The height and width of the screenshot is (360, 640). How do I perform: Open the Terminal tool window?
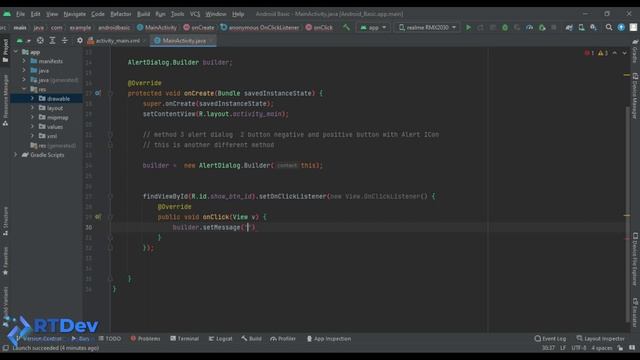coord(184,339)
